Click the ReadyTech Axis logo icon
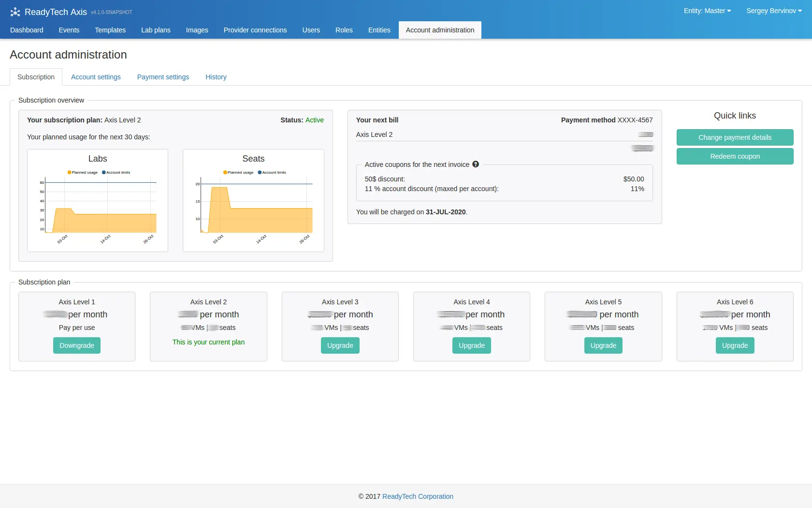Screen dimensions: 812x508 15,12
